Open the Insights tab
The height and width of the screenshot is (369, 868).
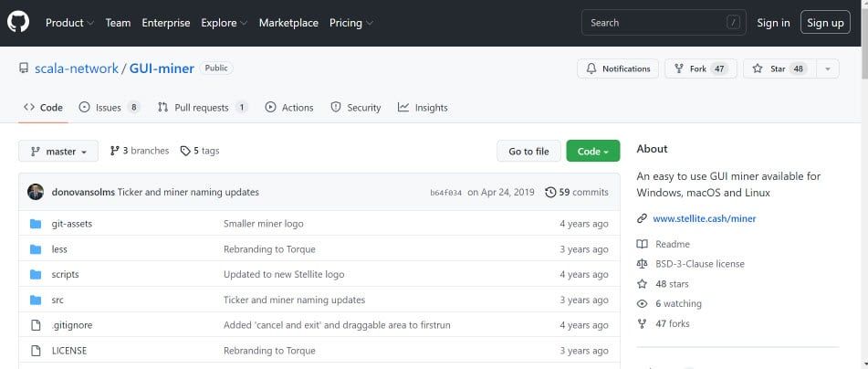423,108
